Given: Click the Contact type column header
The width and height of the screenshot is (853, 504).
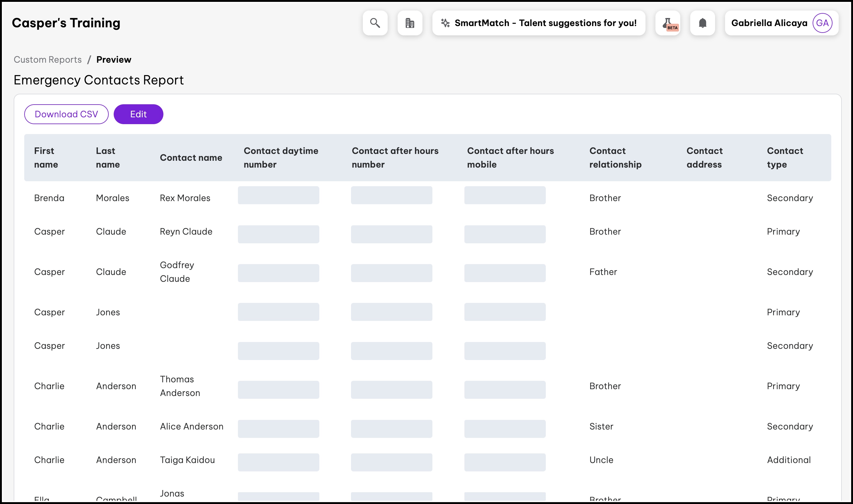Looking at the screenshot, I should coord(785,158).
